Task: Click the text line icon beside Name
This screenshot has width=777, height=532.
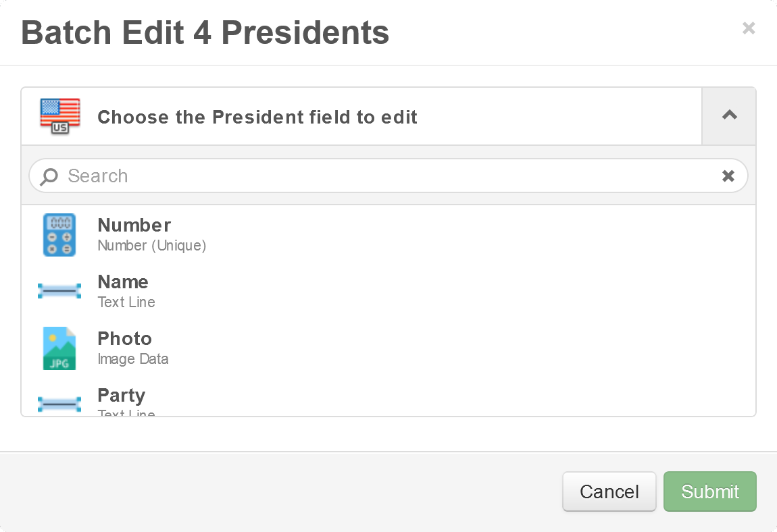Action: click(59, 291)
